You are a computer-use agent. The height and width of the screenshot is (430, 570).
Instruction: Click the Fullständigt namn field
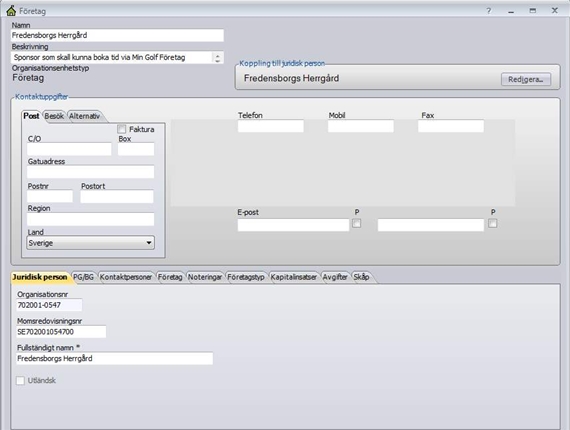115,358
